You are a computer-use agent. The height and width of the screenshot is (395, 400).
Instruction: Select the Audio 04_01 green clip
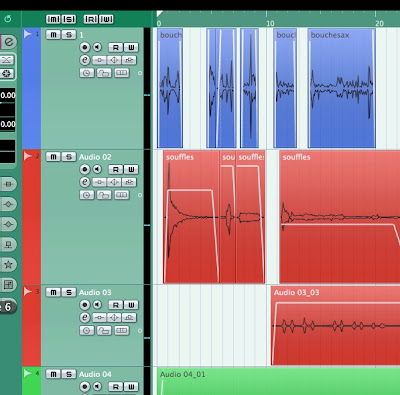[x=278, y=381]
